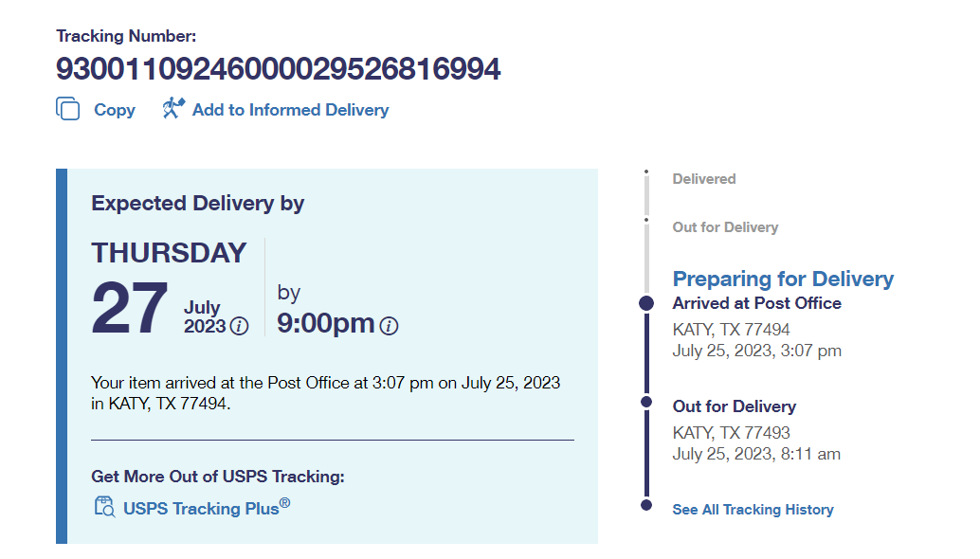Click the Arrived at Post Office entry

tap(756, 303)
